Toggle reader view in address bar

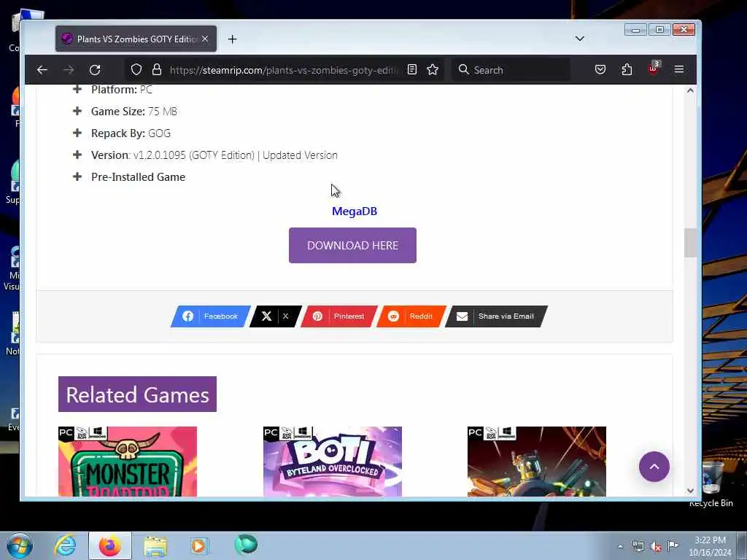(412, 69)
